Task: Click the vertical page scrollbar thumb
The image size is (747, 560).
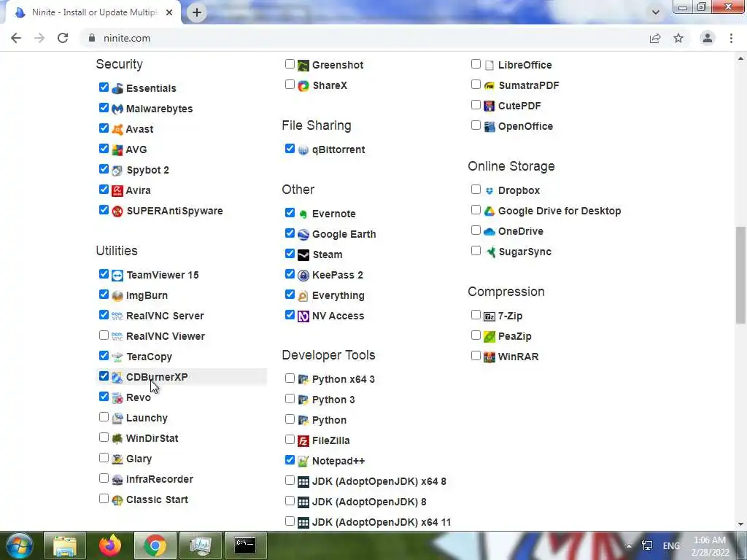Action: [x=740, y=275]
